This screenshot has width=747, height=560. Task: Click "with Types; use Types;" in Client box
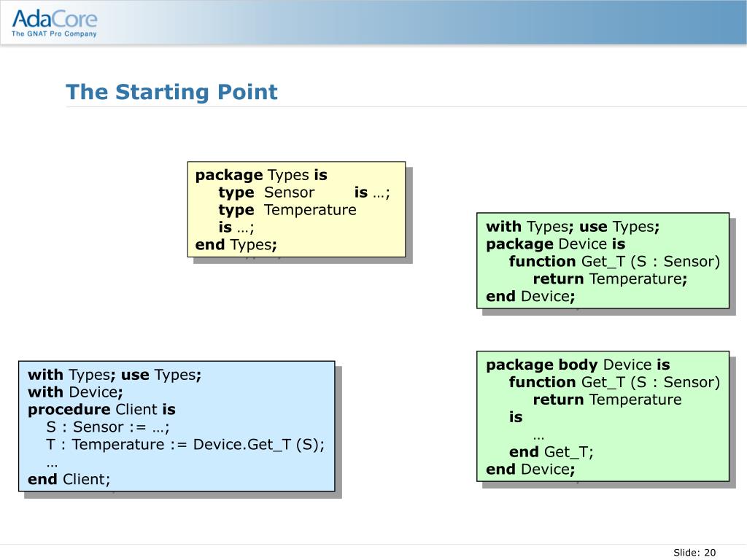click(115, 375)
